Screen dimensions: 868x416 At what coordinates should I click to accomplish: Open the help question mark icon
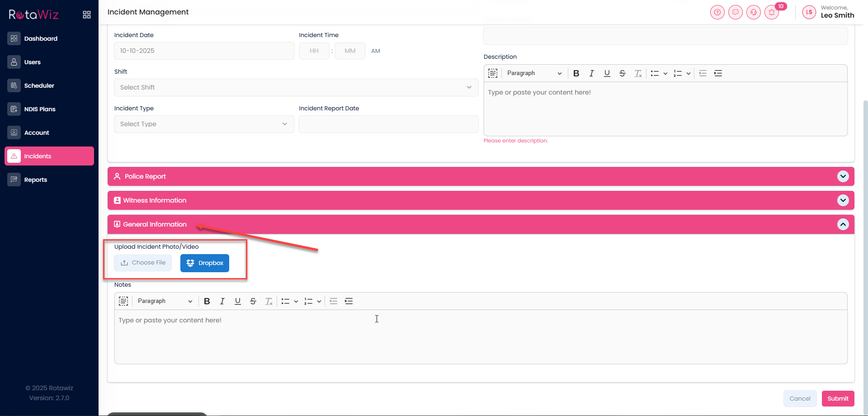pyautogui.click(x=717, y=12)
